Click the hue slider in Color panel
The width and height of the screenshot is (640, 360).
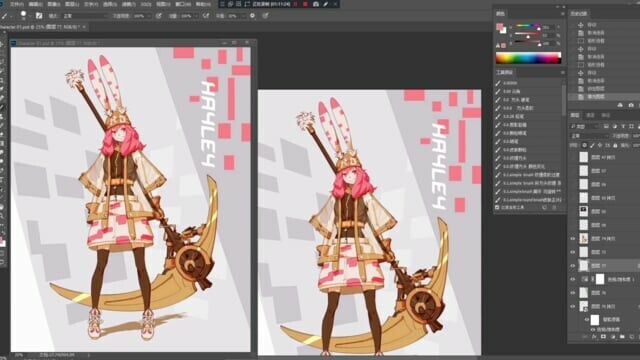(528, 26)
